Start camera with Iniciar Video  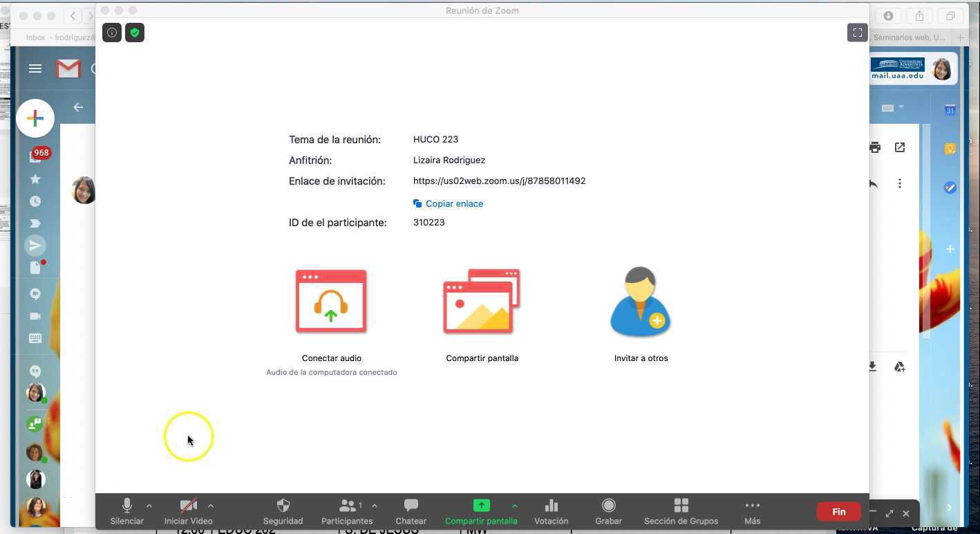[188, 512]
